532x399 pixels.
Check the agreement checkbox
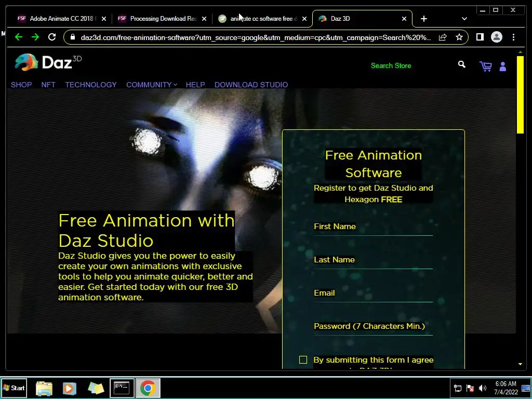coord(303,360)
